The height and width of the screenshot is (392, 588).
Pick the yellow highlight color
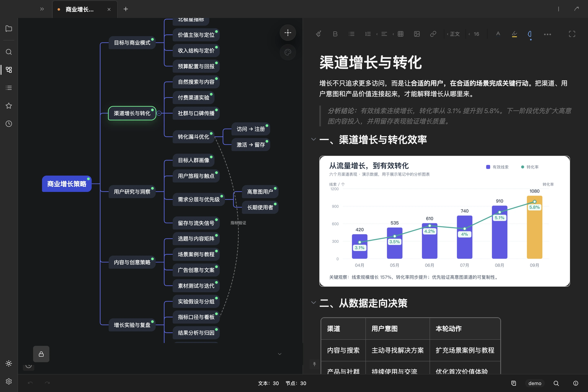[x=514, y=34]
